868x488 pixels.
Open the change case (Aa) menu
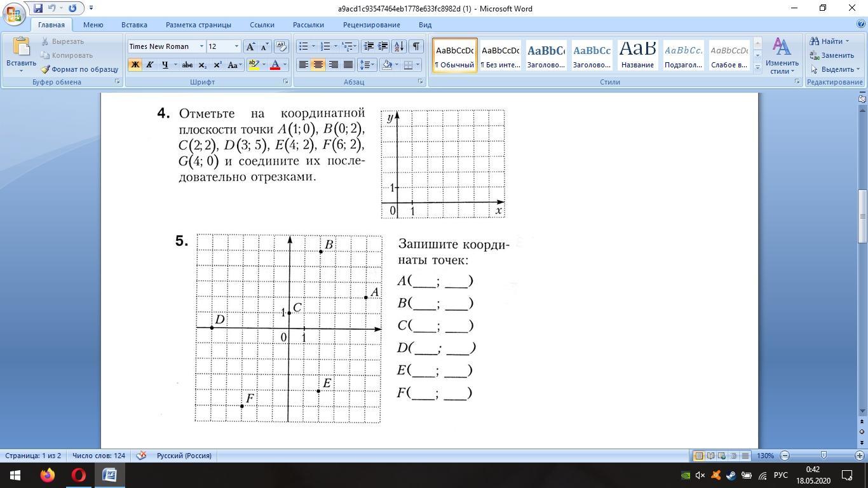click(x=233, y=65)
